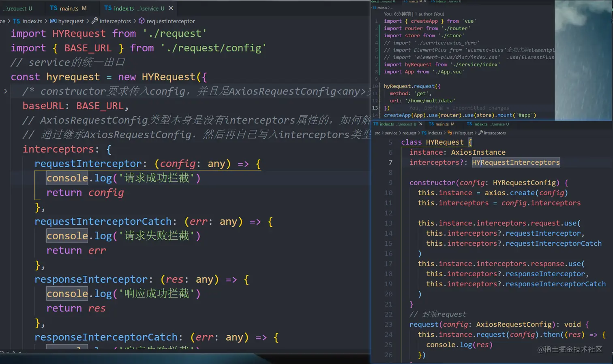Click the wrench icon beside interceptors in breadcrumb
Screen dimensions: 613x364
(95, 21)
